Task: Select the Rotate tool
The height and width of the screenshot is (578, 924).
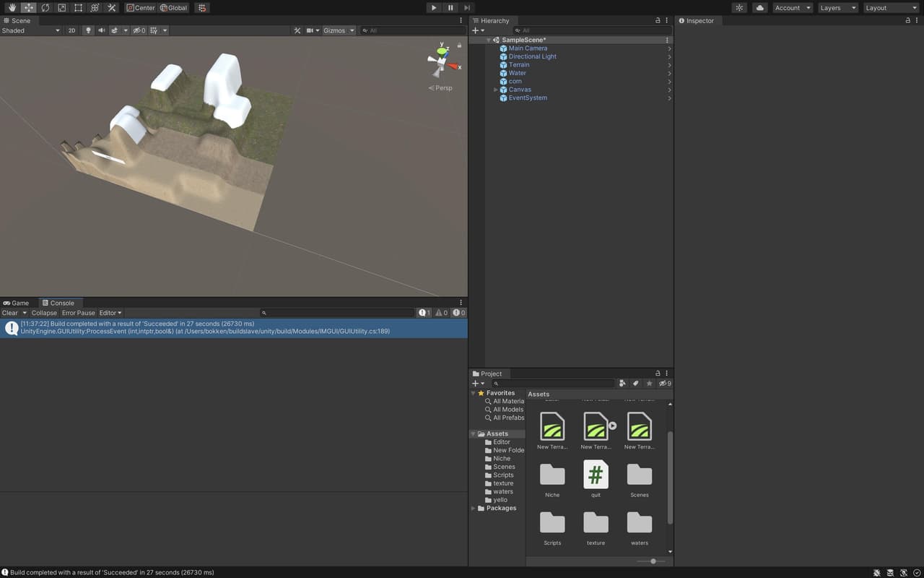Action: tap(45, 8)
